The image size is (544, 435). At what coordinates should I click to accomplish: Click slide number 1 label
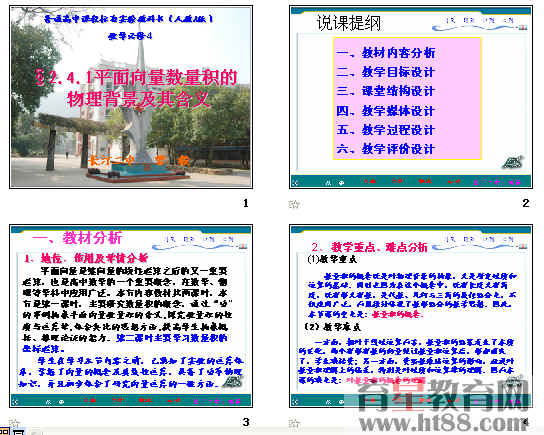(246, 203)
